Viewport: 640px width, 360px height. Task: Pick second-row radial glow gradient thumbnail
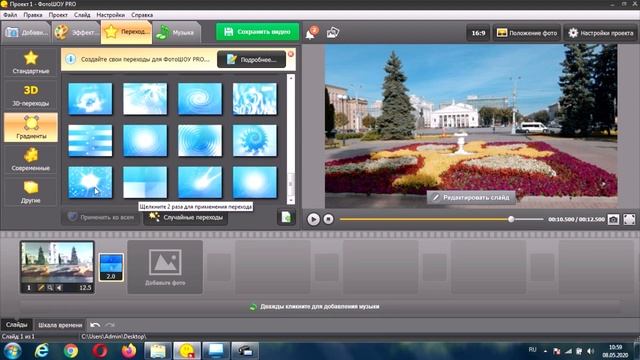145,140
